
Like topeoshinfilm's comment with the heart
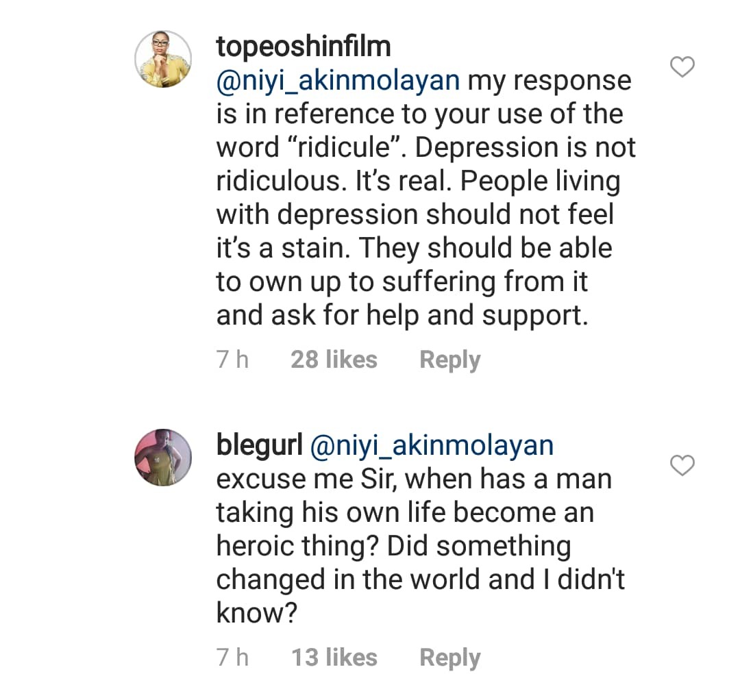(681, 68)
